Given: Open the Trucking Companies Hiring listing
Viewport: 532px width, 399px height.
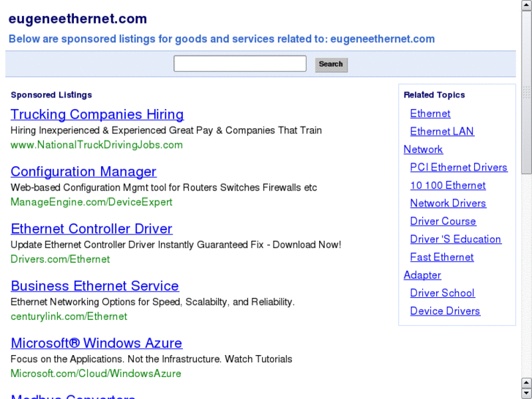Looking at the screenshot, I should tap(97, 114).
